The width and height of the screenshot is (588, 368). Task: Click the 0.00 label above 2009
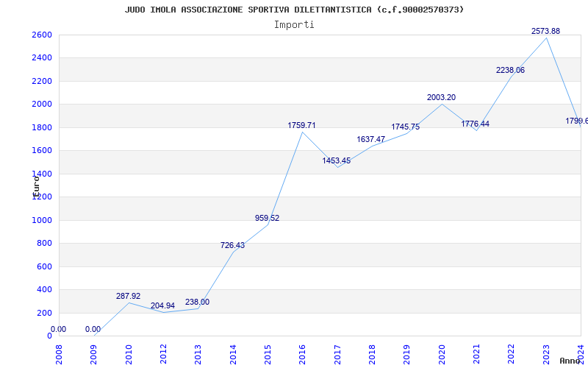[93, 330]
